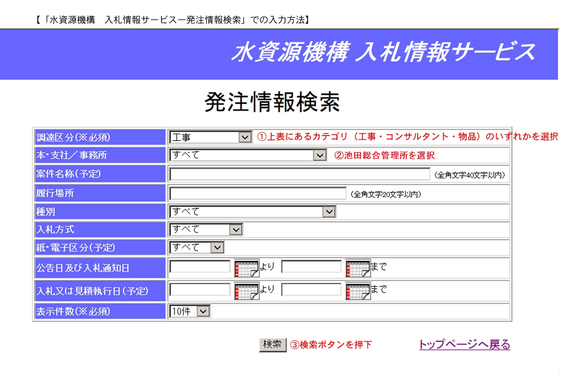Click the 案件名称(予定) label cell
Viewport: 588px width, 376px height.
100,174
